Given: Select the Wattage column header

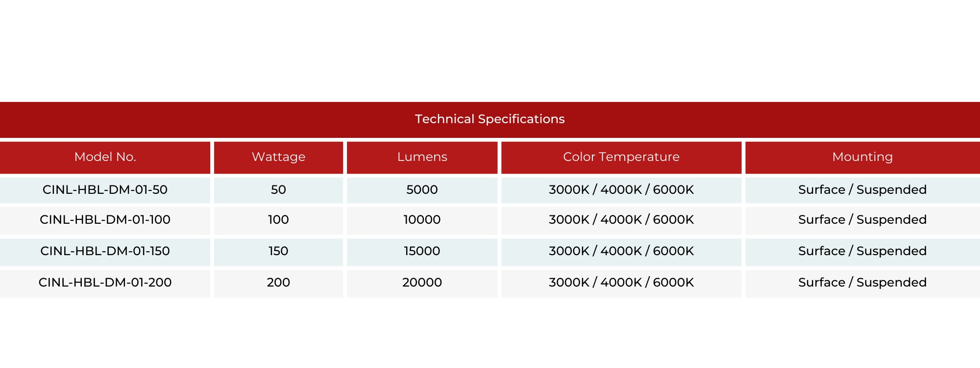Looking at the screenshot, I should tap(278, 158).
